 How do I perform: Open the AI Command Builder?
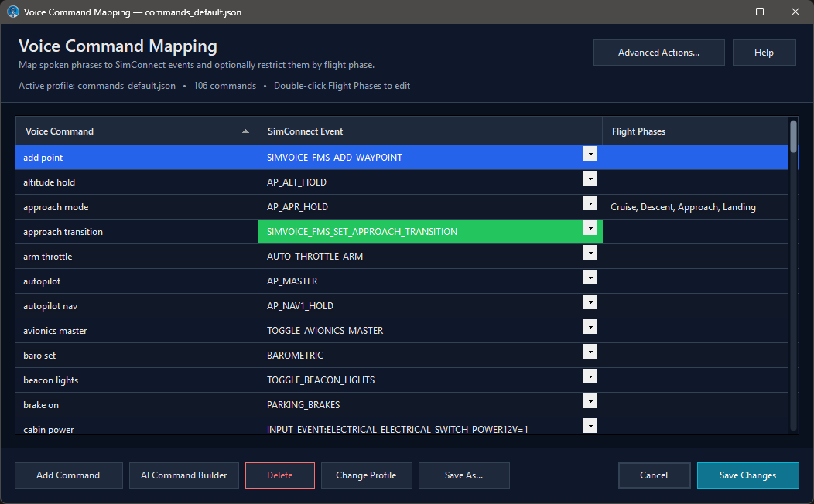(x=184, y=475)
